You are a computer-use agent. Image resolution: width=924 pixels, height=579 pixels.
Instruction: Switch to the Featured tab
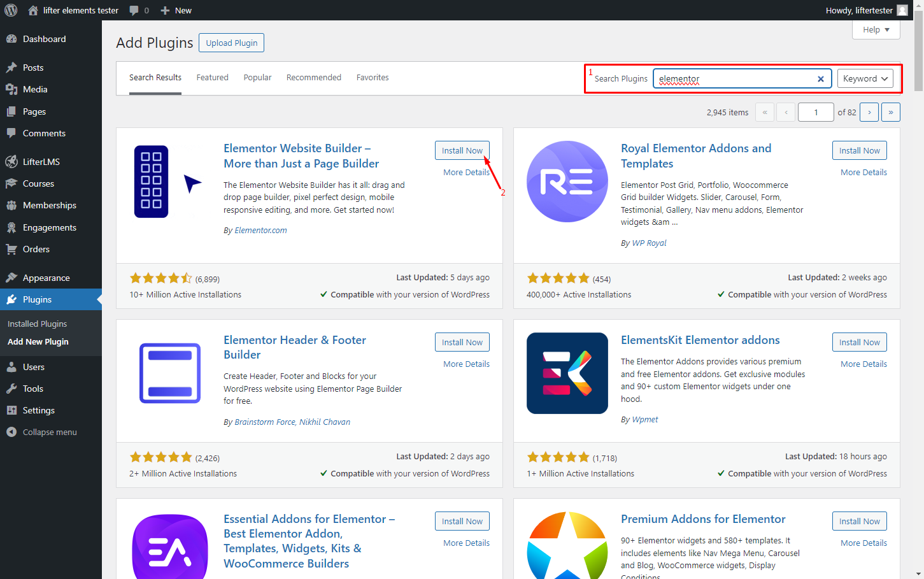coord(213,78)
